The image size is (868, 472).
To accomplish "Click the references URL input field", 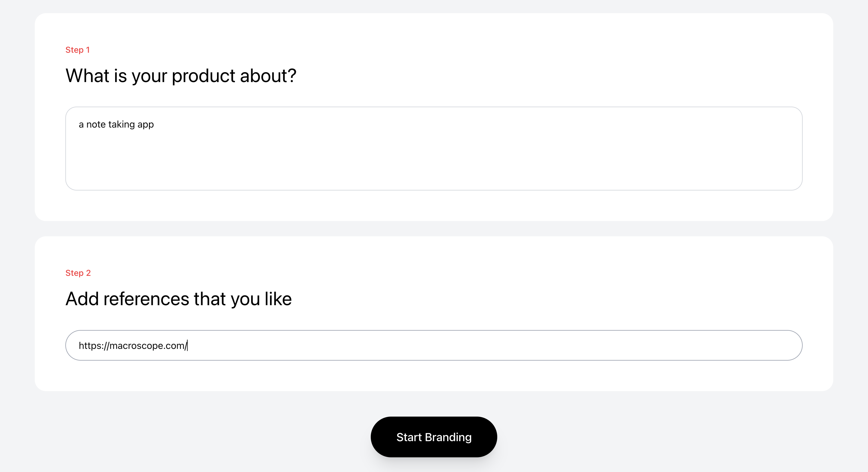I will click(434, 345).
